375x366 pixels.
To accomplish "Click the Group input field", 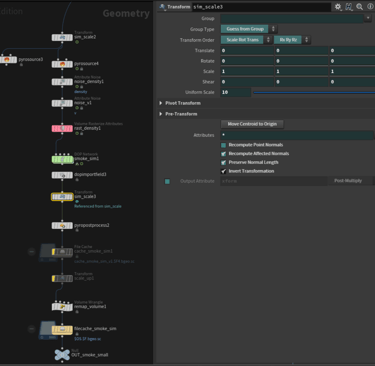I will [x=292, y=18].
